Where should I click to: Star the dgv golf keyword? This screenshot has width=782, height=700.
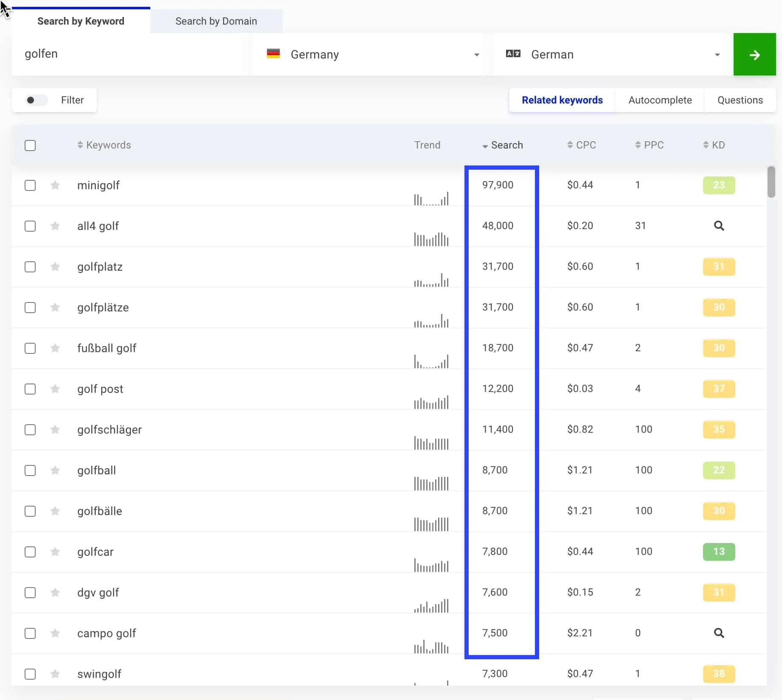point(55,593)
